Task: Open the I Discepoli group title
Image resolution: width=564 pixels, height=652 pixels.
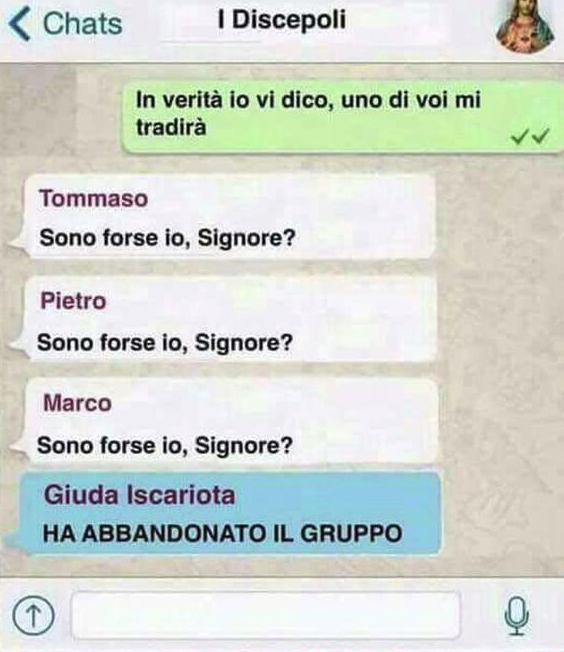Action: (x=282, y=20)
